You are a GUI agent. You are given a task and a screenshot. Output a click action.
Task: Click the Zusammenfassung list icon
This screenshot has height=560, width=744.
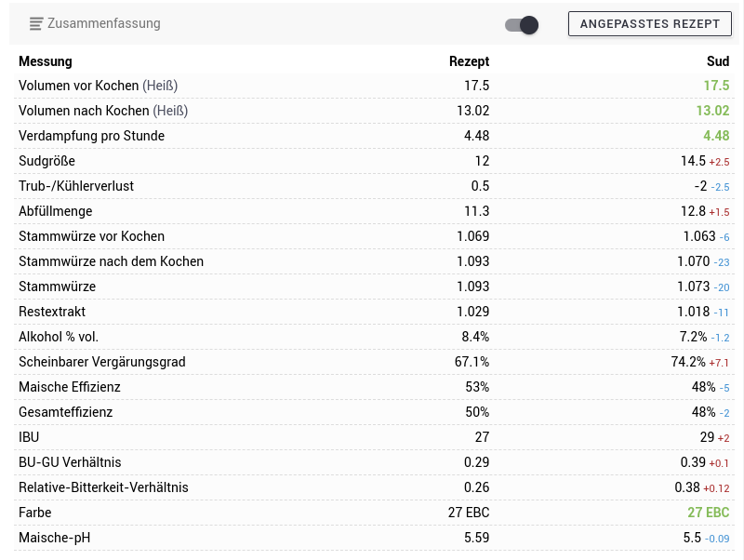click(36, 24)
